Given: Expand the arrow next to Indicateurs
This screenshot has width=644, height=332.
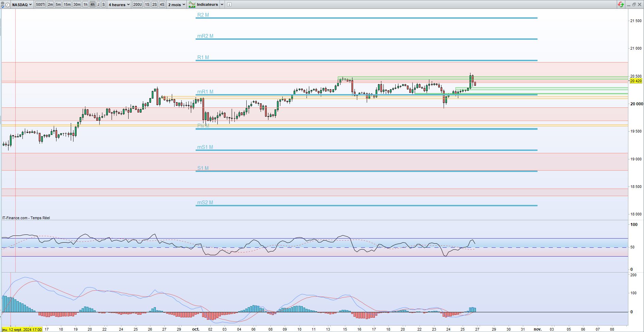Looking at the screenshot, I should 222,4.
